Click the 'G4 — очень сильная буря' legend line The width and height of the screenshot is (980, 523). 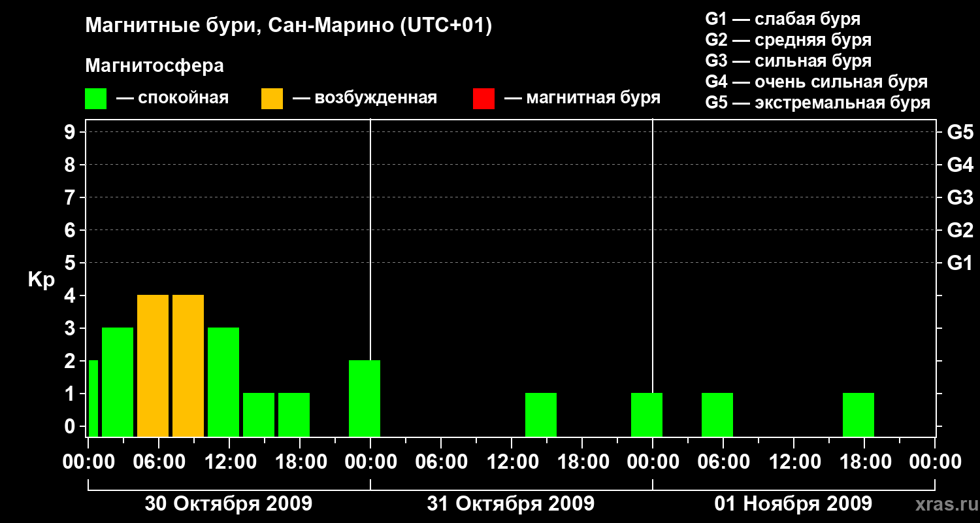click(817, 82)
